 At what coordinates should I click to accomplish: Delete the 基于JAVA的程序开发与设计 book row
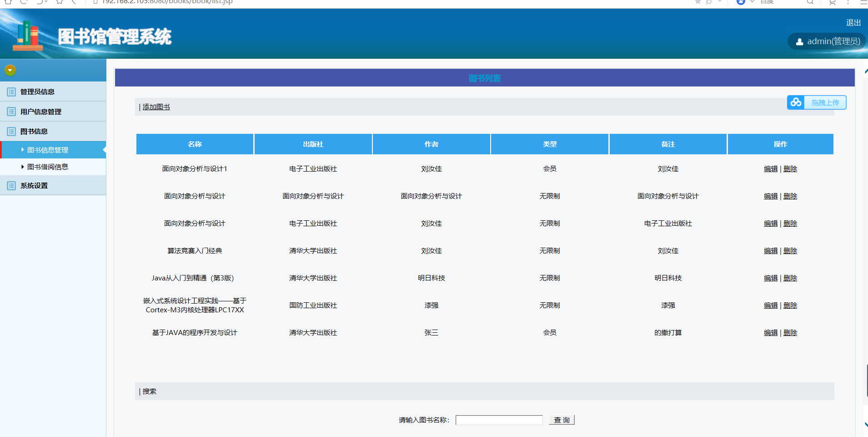click(790, 333)
